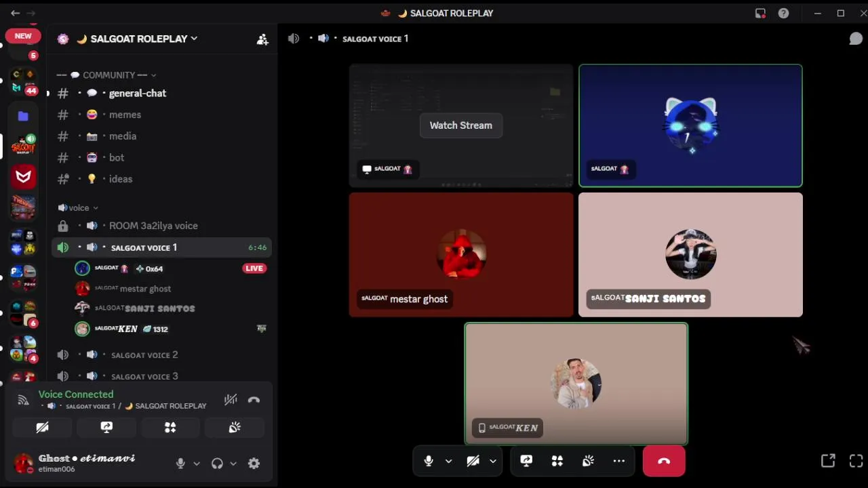Viewport: 868px width, 488px height.
Task: Open more options three dots in call bar
Action: [x=619, y=461]
